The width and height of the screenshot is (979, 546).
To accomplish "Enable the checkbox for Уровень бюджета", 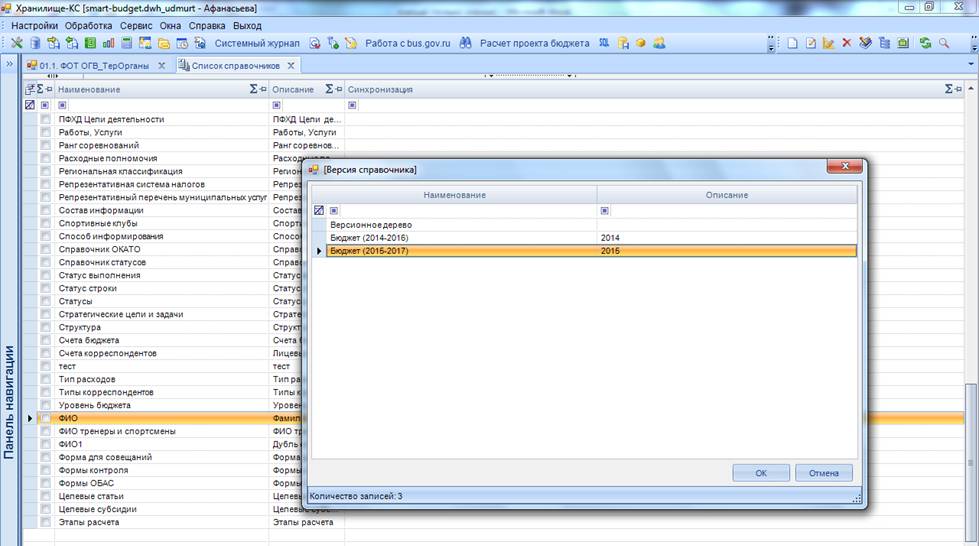I will [45, 405].
